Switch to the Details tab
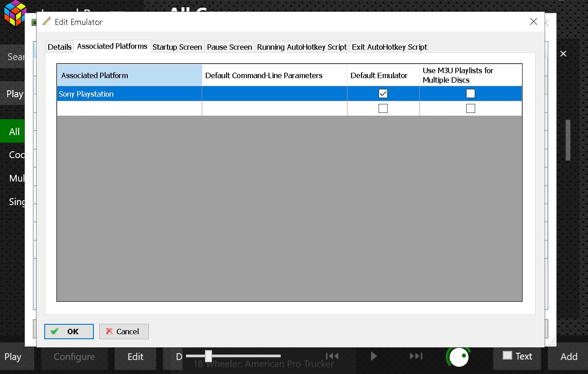The image size is (588, 374). (x=60, y=47)
